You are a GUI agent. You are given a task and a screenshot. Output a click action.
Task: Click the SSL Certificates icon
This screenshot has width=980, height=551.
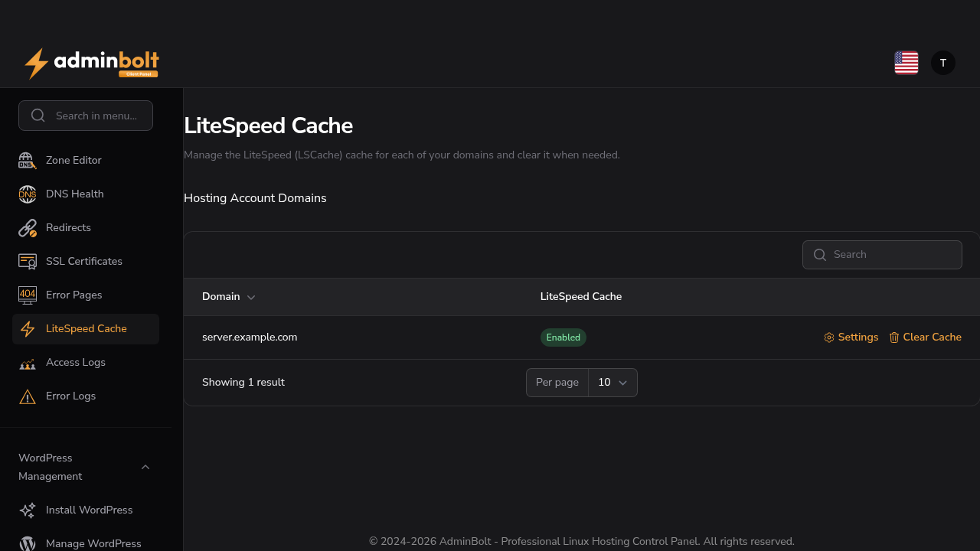click(28, 262)
